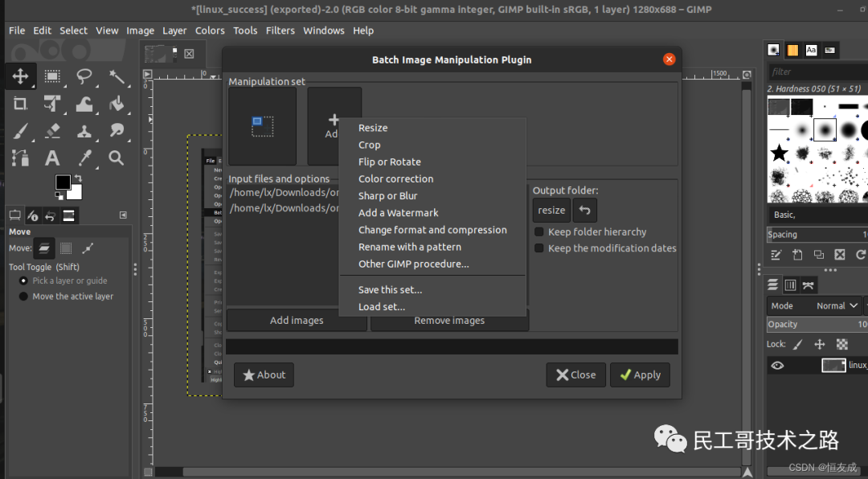Select the Free Select lasso tool

click(84, 76)
